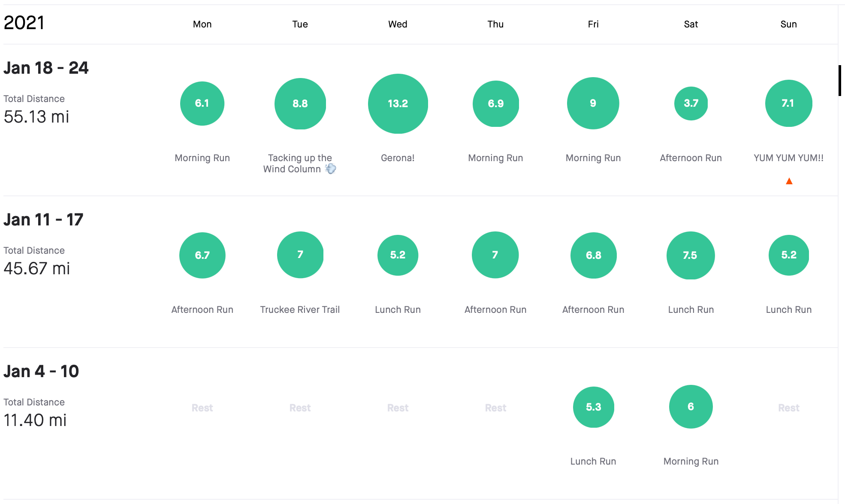This screenshot has height=504, width=845.
Task: Click the 6.8 mile Friday Afternoon Run bubble
Action: tap(593, 255)
